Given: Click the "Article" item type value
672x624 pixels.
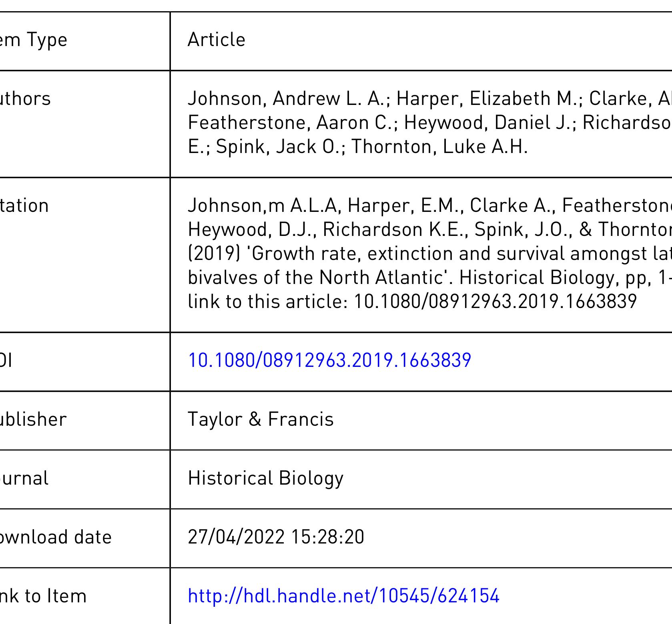Looking at the screenshot, I should [x=216, y=40].
